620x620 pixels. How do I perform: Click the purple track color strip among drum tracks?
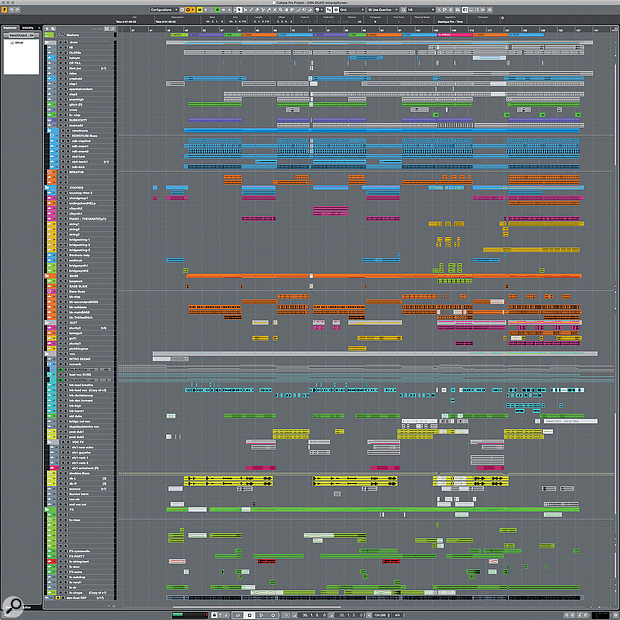(x=52, y=120)
